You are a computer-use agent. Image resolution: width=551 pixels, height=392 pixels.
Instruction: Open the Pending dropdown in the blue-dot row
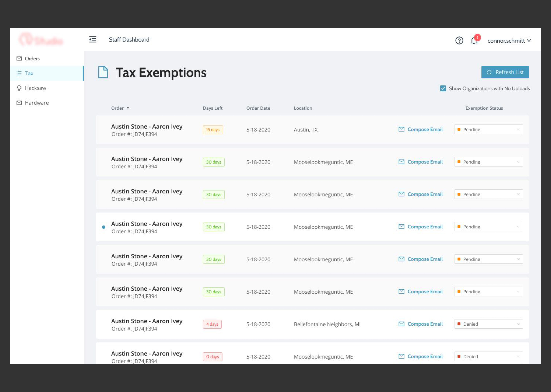[x=489, y=227]
